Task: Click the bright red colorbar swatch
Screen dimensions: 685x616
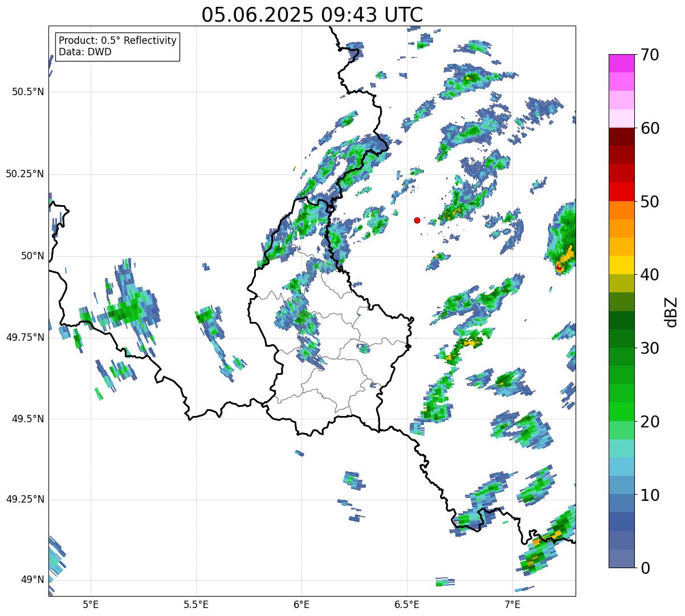Action: click(x=622, y=191)
